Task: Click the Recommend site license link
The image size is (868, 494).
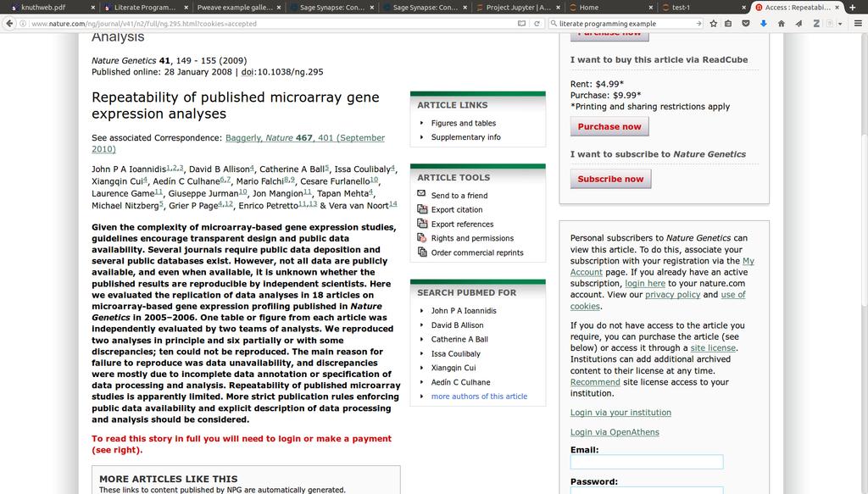Action: click(x=595, y=382)
